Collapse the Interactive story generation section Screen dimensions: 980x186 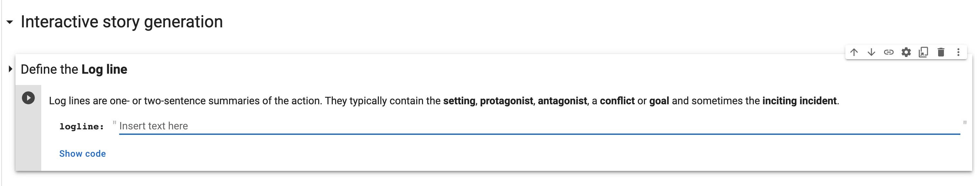pyautogui.click(x=10, y=22)
